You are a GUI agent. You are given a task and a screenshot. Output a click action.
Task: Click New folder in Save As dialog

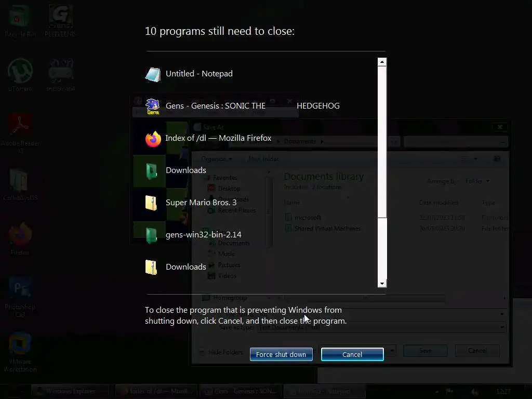(x=263, y=159)
